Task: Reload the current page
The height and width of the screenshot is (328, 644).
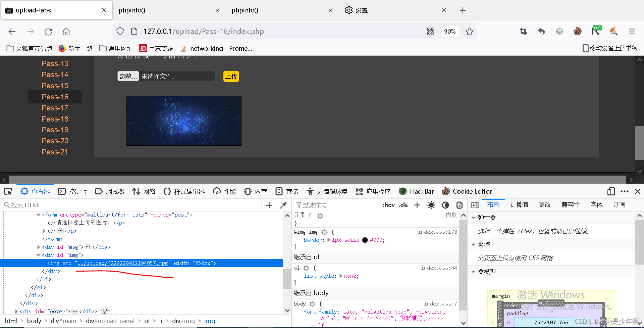Action: (x=48, y=32)
